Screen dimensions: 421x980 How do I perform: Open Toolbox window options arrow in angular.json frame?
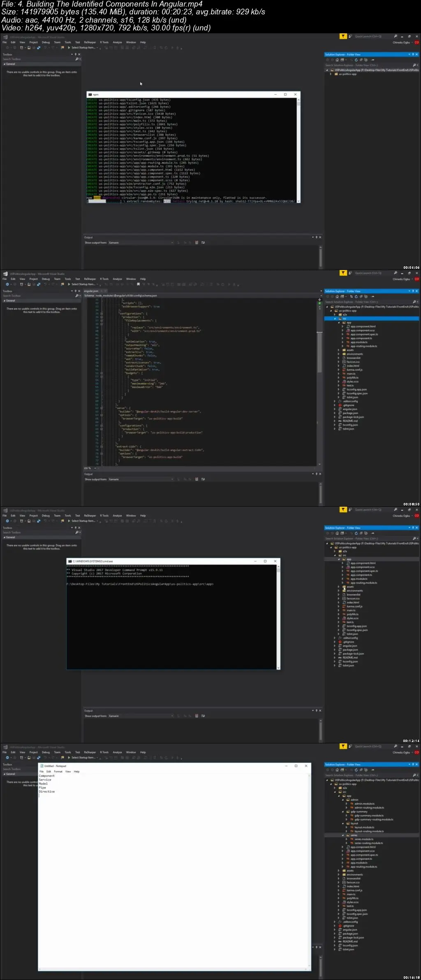point(72,291)
